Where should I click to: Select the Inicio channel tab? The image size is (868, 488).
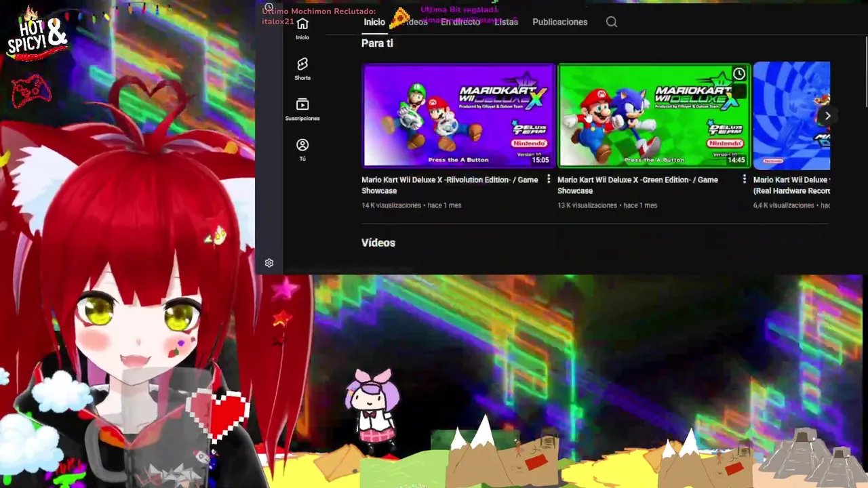(374, 22)
